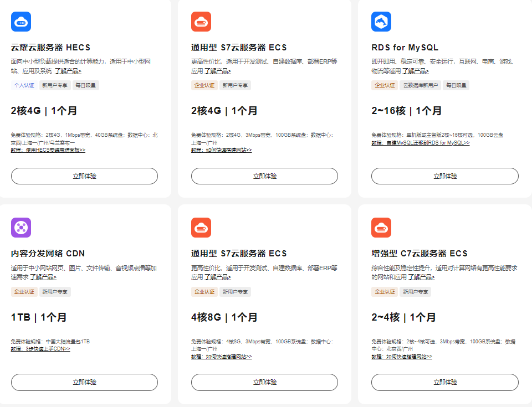The width and height of the screenshot is (532, 407).
Task: Click the orange ECS icon on the 2核4G S7 card
Action: [201, 22]
